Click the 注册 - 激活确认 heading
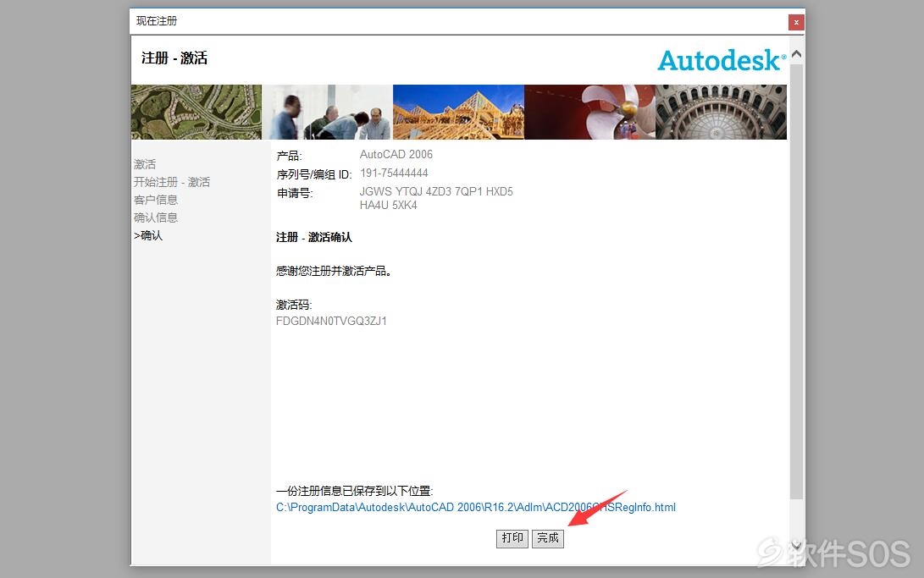 pos(313,237)
